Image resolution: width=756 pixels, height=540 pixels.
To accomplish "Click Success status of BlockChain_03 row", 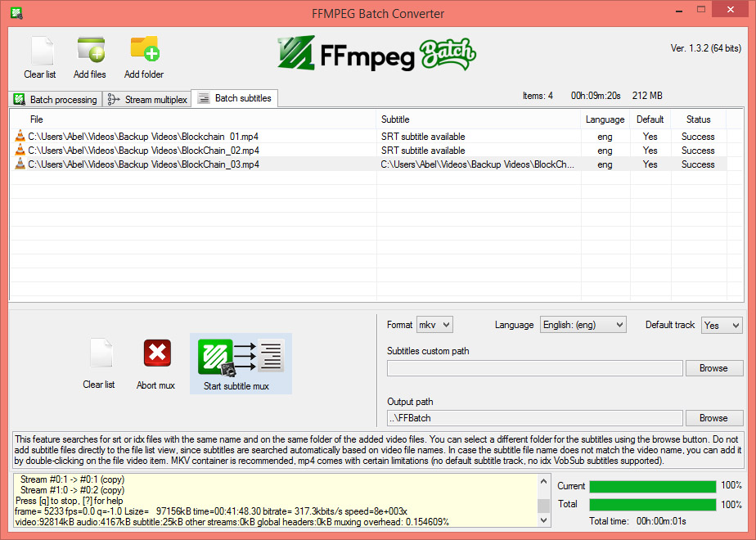I will tap(698, 164).
